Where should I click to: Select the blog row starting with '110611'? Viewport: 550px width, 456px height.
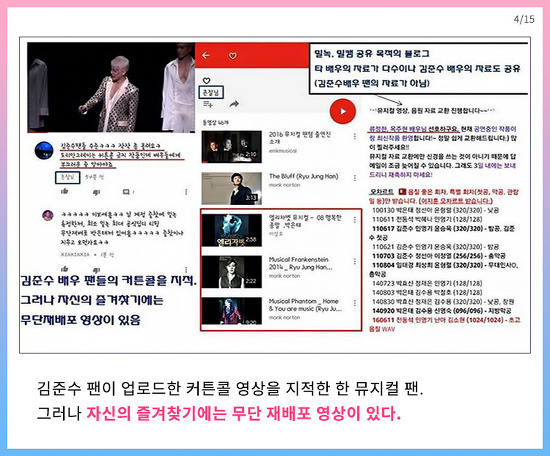[x=427, y=219]
